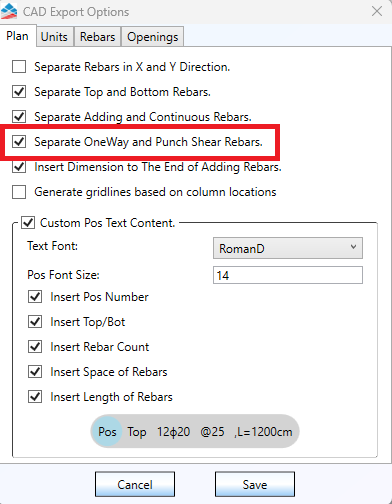The width and height of the screenshot is (392, 504).
Task: Save the CAD export options
Action: coord(255,484)
